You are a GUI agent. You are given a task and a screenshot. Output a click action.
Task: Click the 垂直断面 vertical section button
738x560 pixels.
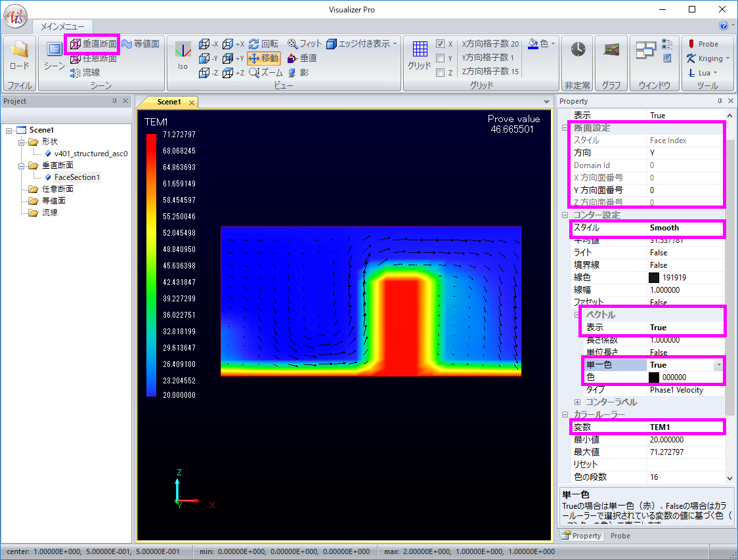click(93, 44)
